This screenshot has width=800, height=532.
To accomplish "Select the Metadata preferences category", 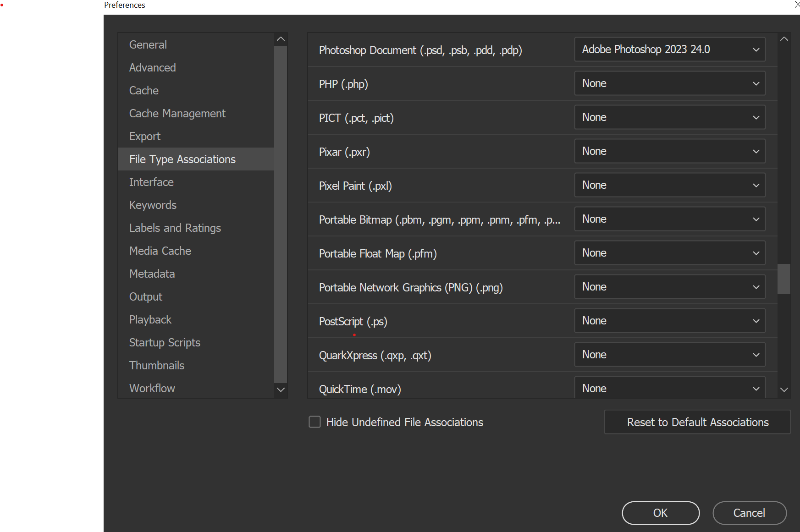I will tap(152, 274).
